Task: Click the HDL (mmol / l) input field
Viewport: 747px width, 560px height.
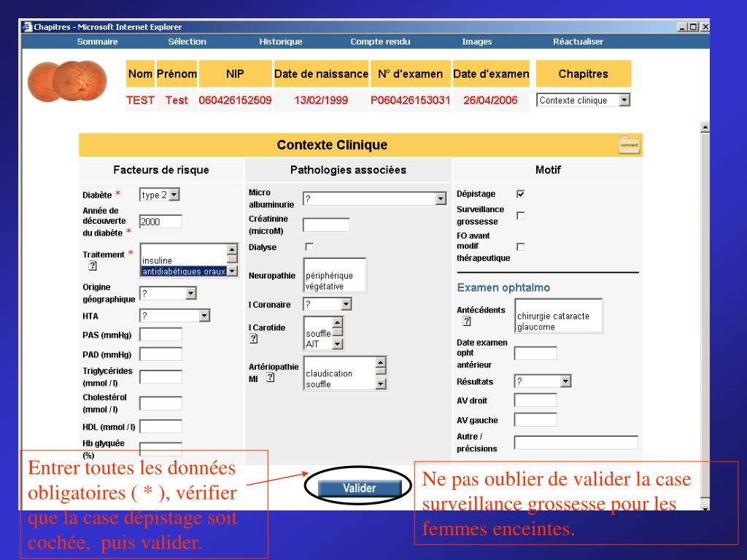Action: click(160, 426)
